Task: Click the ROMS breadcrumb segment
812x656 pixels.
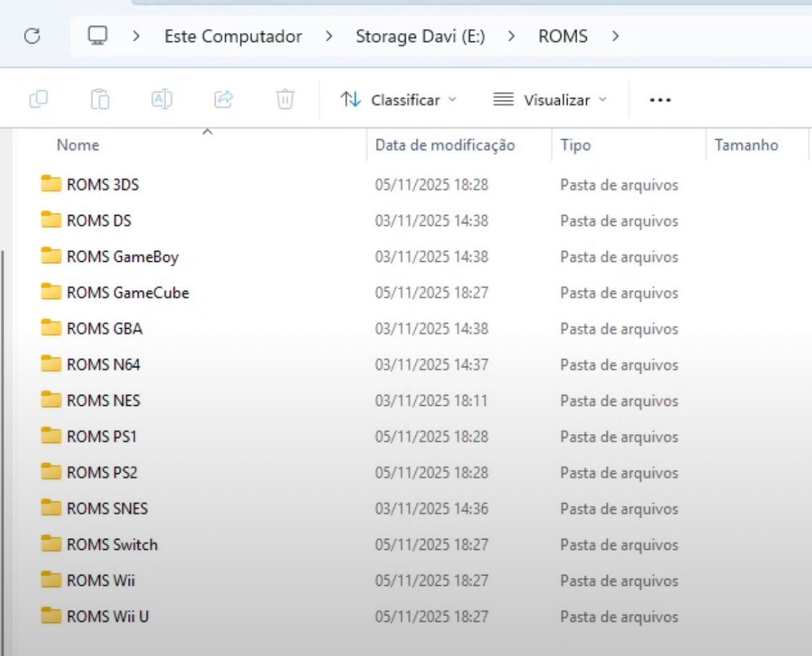Action: click(563, 37)
